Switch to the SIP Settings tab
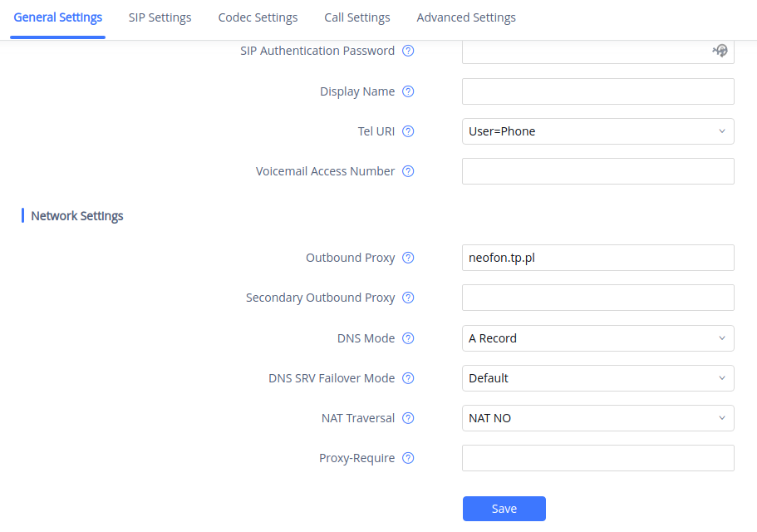Image resolution: width=757 pixels, height=532 pixels. 160,17
